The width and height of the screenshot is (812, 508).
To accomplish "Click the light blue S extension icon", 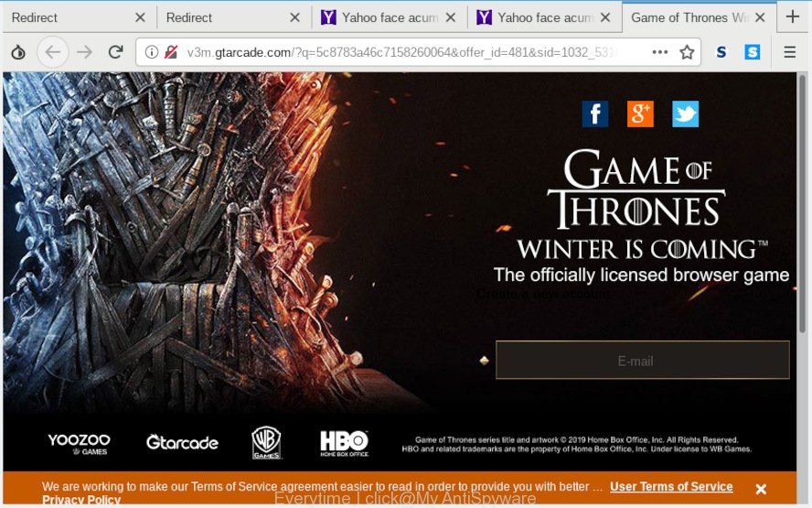I will click(x=753, y=52).
